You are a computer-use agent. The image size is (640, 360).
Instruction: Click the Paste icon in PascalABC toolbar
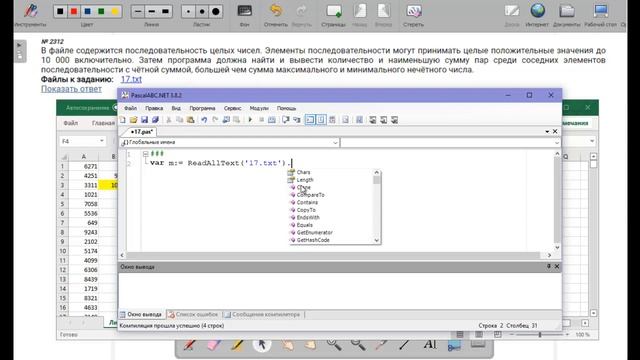(x=190, y=120)
